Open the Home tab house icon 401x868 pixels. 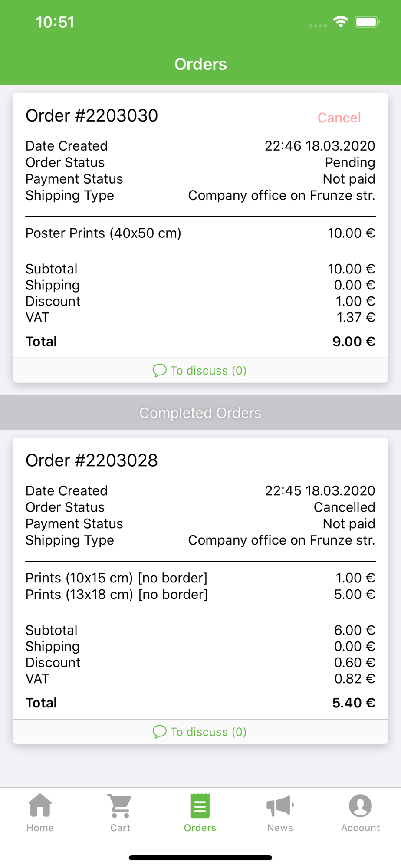[x=40, y=806]
